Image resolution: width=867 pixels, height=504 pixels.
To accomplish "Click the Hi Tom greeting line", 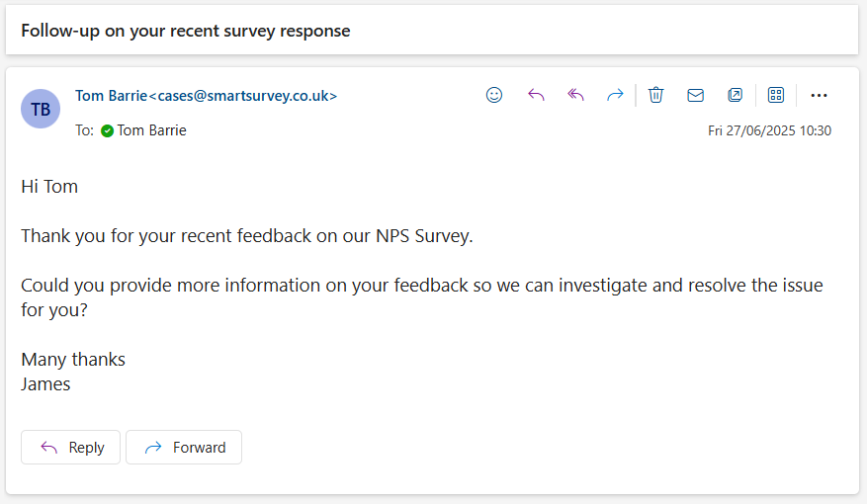I will 49,187.
